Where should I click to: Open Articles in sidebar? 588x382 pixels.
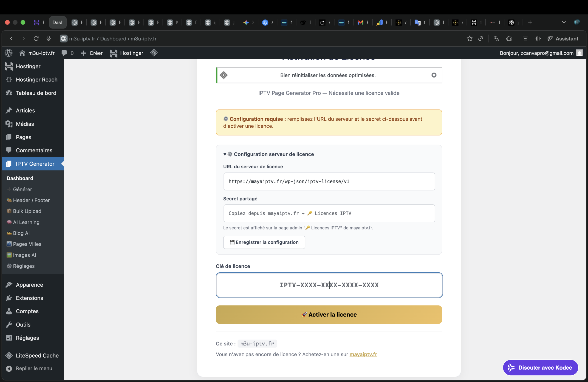coord(33,110)
